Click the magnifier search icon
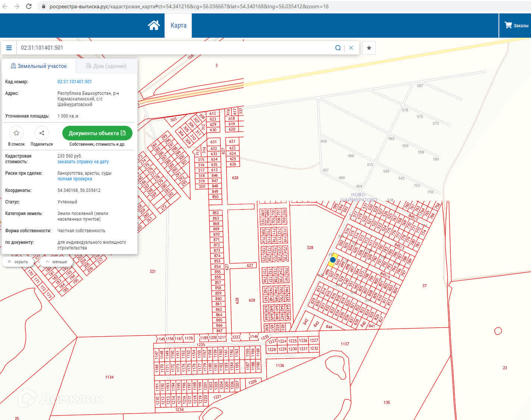This screenshot has height=420, width=531. click(x=338, y=48)
